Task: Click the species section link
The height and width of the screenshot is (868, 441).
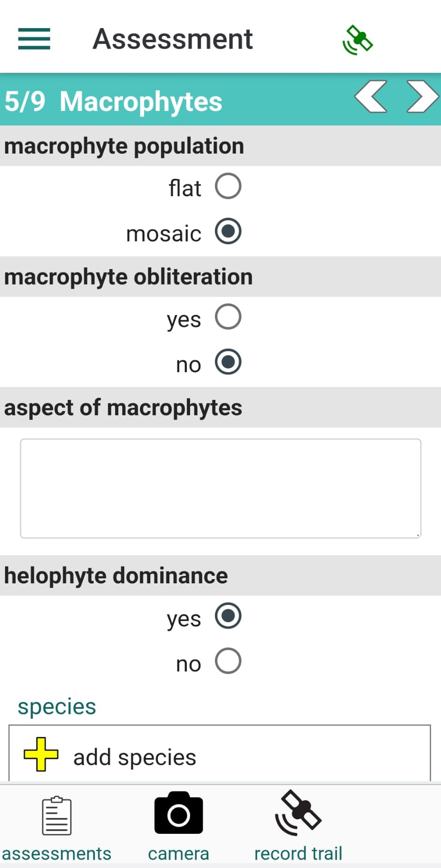Action: [x=57, y=706]
